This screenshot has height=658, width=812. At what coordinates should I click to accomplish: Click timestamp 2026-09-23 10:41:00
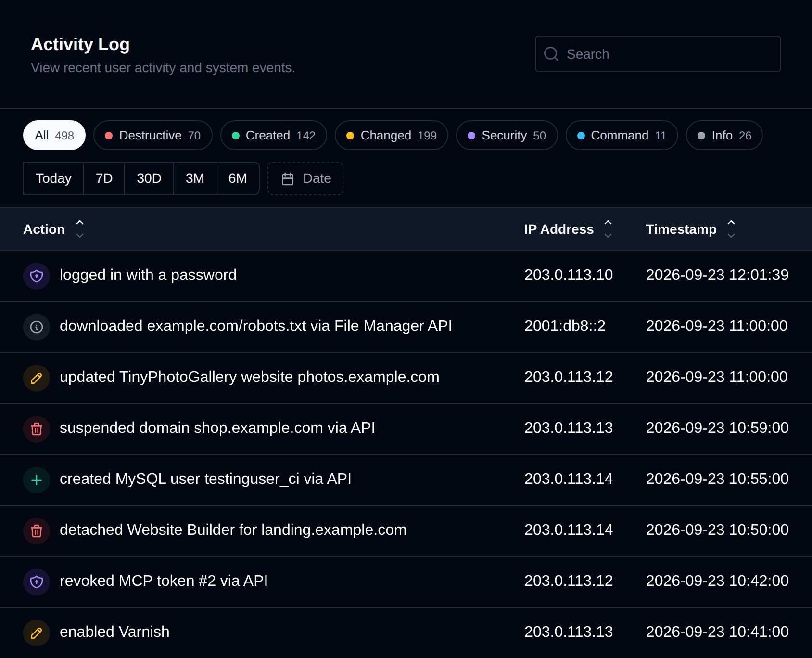[x=717, y=632]
